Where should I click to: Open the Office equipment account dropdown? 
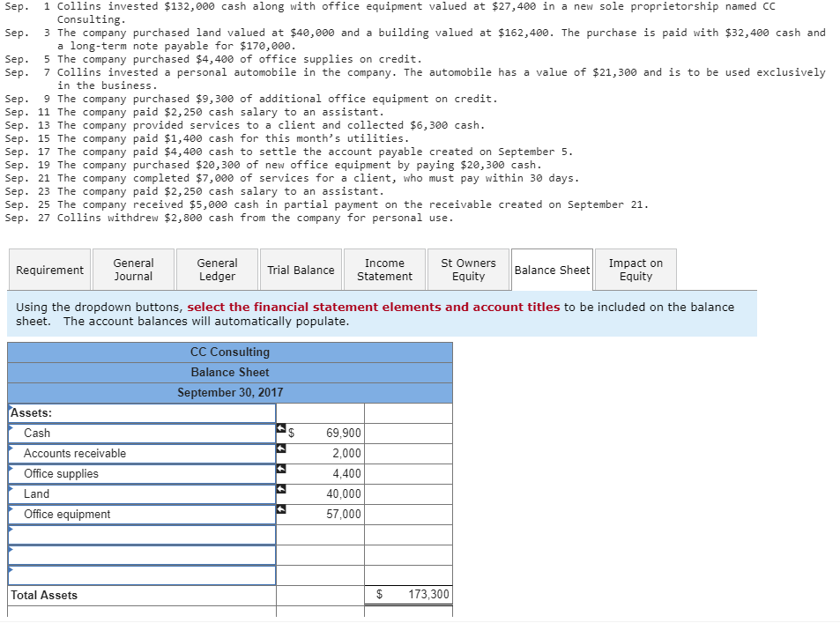(10, 514)
